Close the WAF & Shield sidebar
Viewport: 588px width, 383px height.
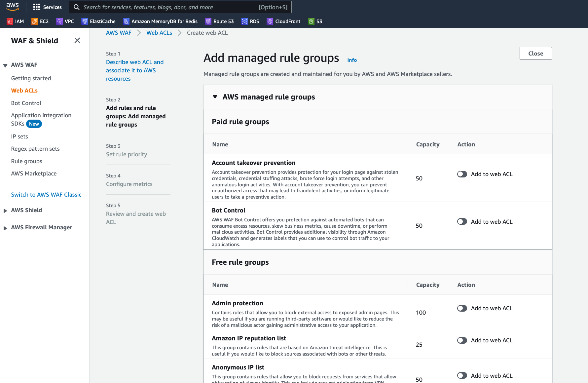point(77,40)
